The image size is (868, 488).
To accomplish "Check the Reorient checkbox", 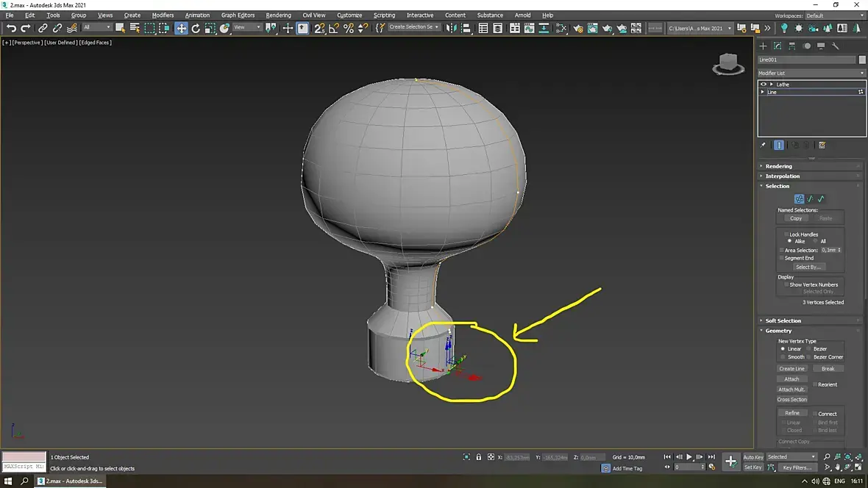I will (x=815, y=384).
